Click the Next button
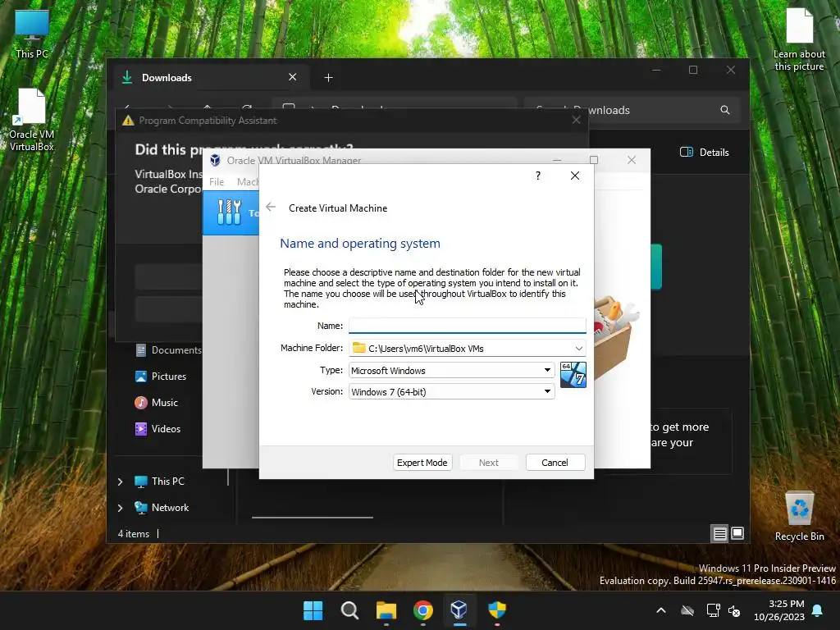840x630 pixels. coord(489,463)
